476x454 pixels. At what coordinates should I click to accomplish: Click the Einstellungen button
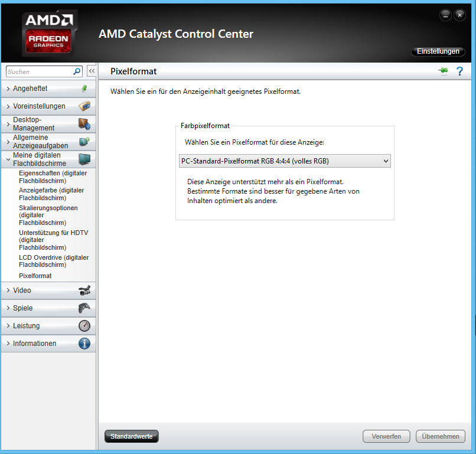[438, 51]
